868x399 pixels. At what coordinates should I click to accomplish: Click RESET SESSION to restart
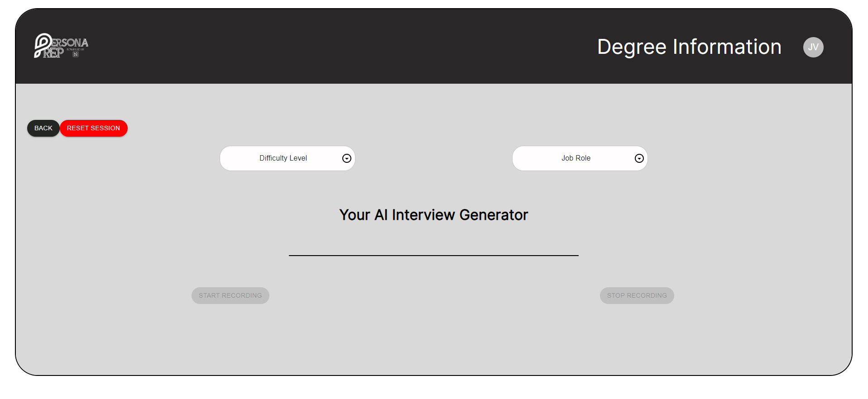93,128
